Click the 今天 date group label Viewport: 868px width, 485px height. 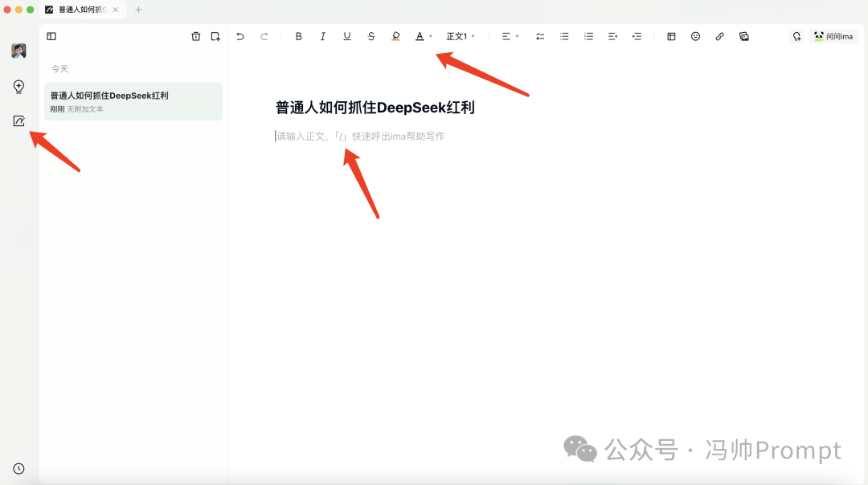59,69
